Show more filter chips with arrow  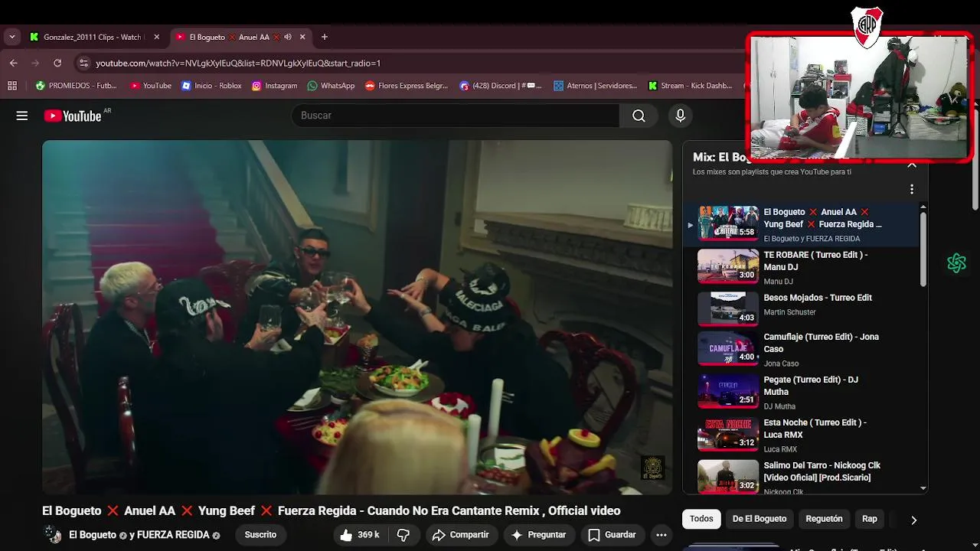[x=913, y=520]
